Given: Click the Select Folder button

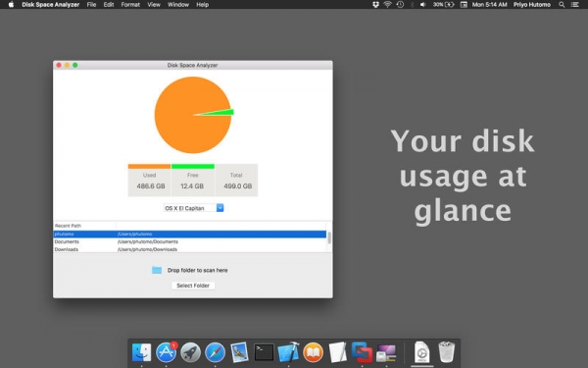Looking at the screenshot, I should [x=193, y=286].
